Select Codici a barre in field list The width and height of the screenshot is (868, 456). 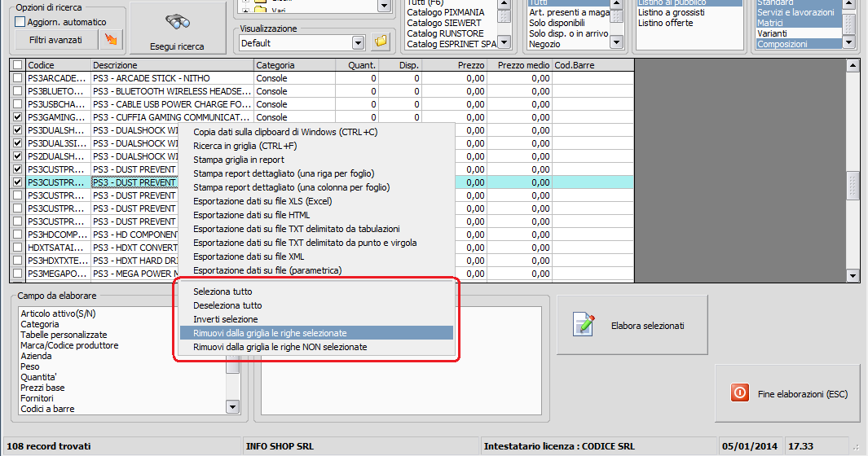(47, 409)
